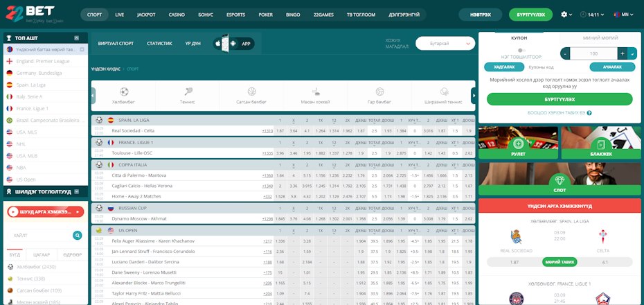
Task: Show previous sports with left carousel arrow
Action: point(93,96)
